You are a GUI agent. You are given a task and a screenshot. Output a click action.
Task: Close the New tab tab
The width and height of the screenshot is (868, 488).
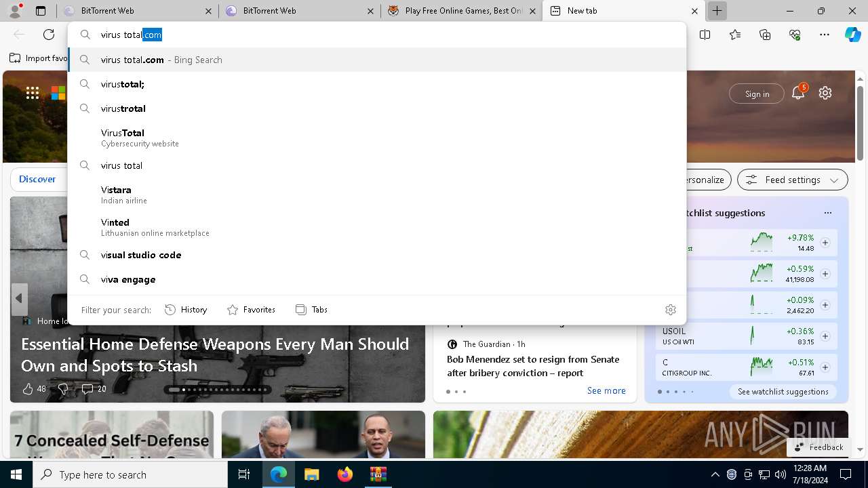click(x=694, y=11)
